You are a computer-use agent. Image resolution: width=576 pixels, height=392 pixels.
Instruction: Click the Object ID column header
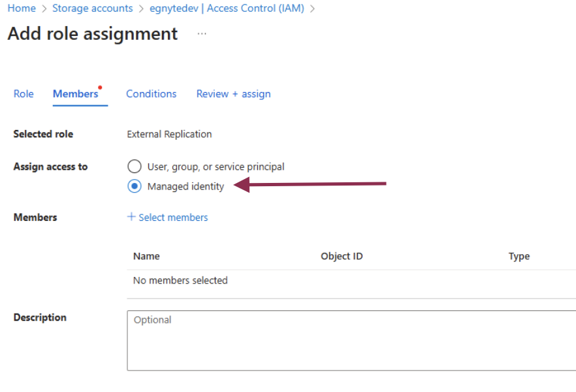[342, 256]
